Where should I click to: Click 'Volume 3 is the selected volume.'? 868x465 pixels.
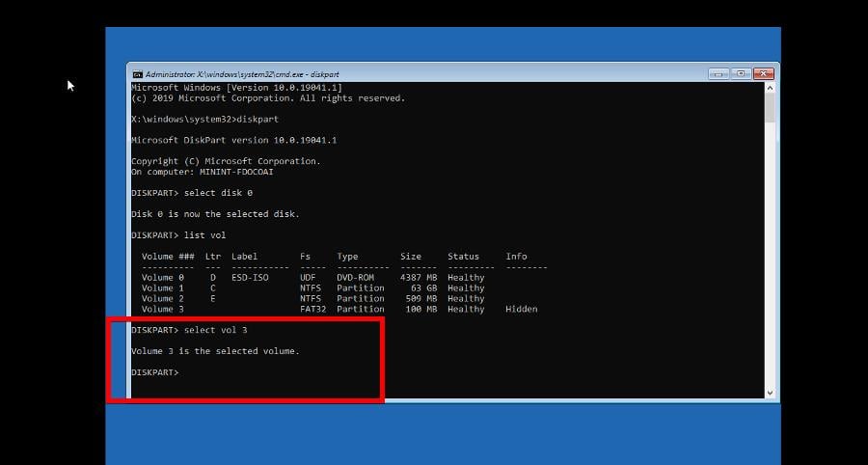[x=215, y=351]
